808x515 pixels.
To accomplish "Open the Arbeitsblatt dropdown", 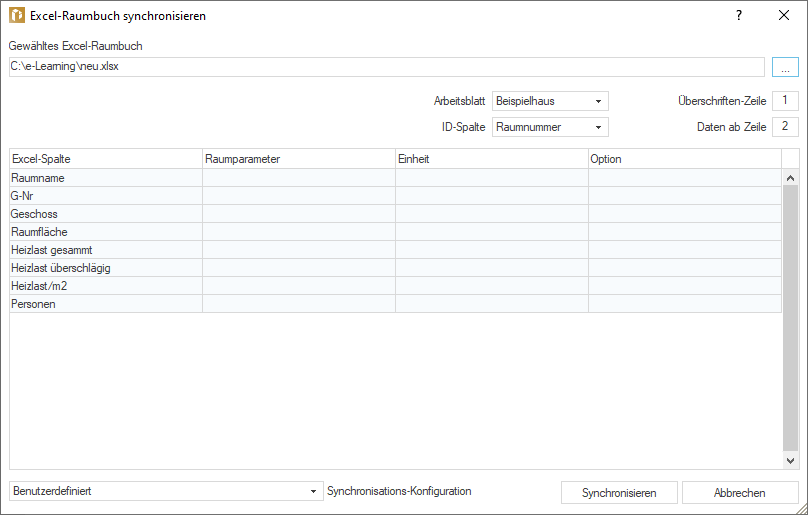I will (550, 101).
